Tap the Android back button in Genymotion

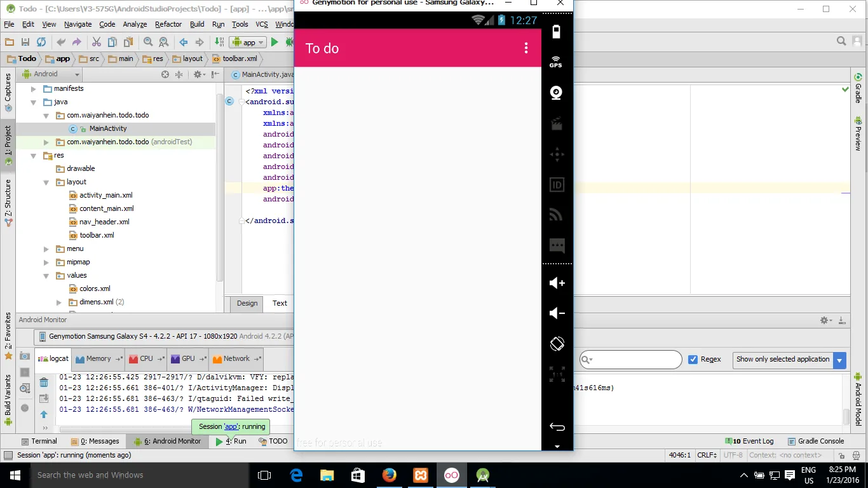click(x=557, y=426)
